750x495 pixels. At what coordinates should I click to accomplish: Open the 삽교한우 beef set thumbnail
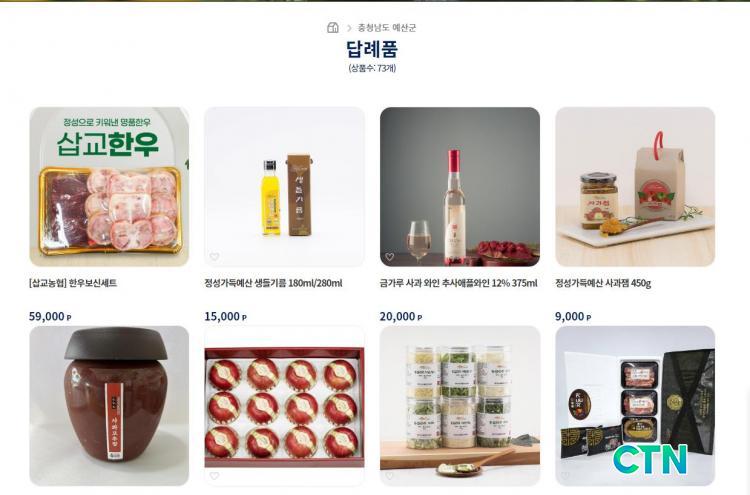pyautogui.click(x=109, y=187)
